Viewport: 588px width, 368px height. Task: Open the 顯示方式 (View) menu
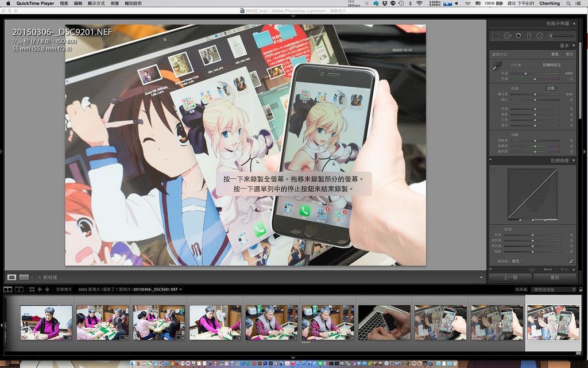click(96, 3)
